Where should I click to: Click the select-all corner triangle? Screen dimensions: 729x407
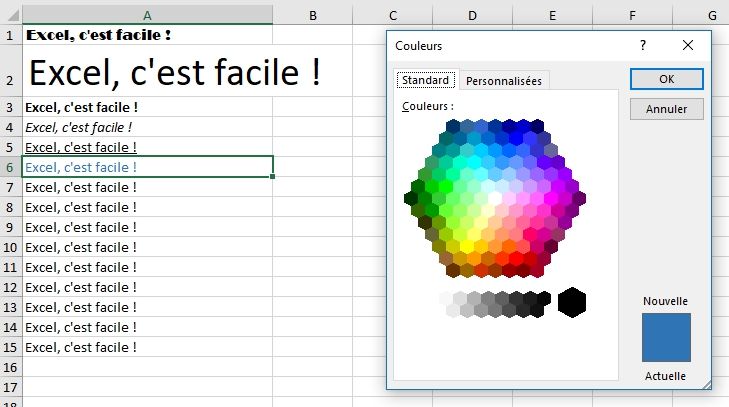pos(11,15)
